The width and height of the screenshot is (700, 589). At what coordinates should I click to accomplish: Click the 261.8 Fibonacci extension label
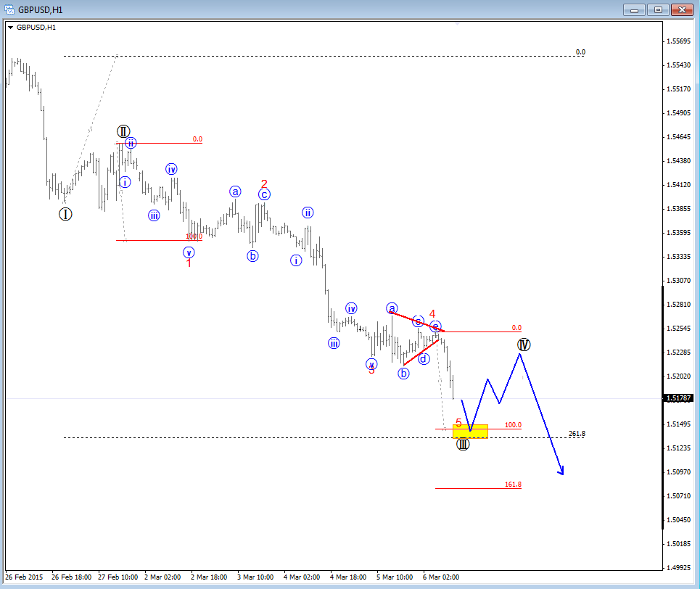(577, 434)
